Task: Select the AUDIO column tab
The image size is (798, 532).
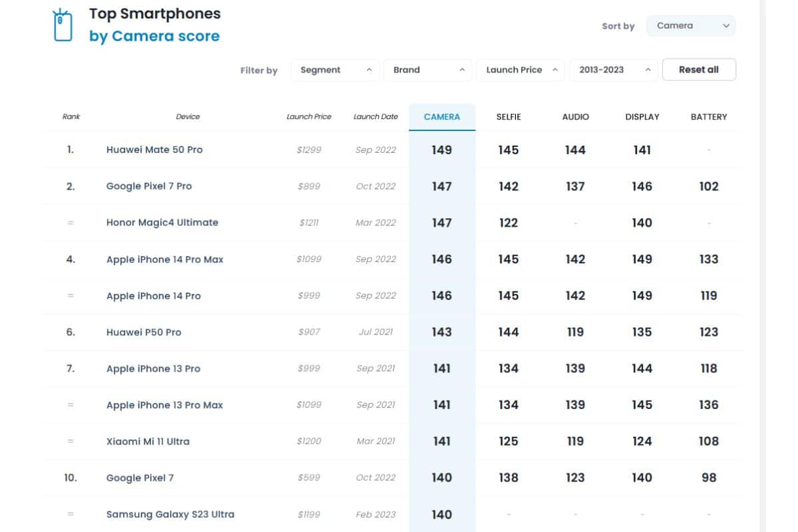Action: click(575, 117)
